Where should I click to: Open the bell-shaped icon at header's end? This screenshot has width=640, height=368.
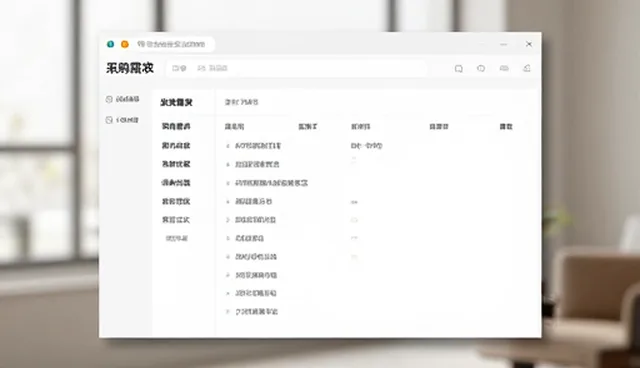pos(527,68)
